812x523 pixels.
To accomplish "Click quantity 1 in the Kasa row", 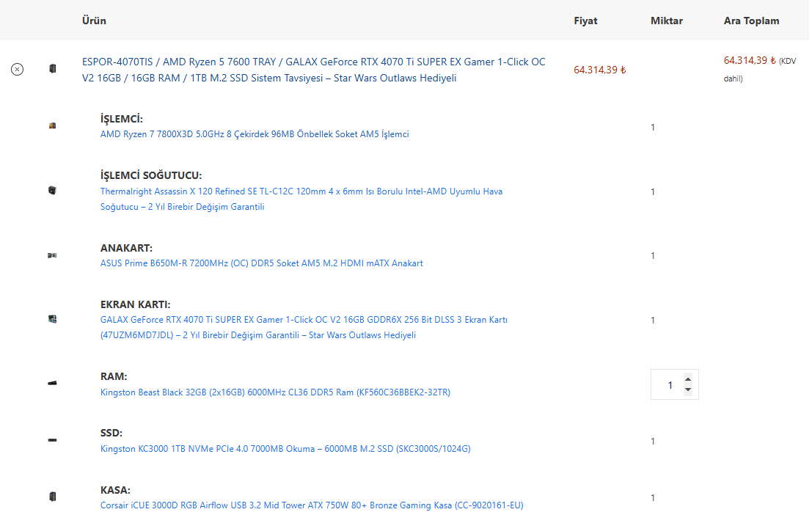I will (x=653, y=497).
